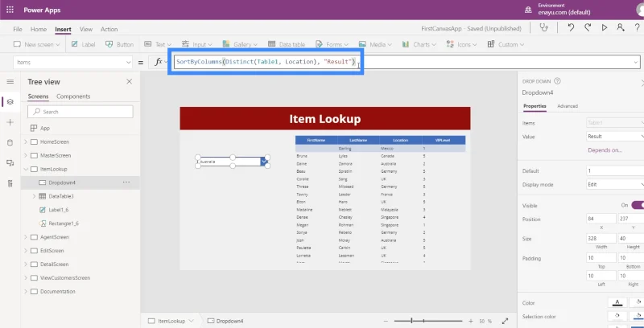
Task: Click the Dropdown4 breadcrumb at bottom
Action: tap(225, 321)
